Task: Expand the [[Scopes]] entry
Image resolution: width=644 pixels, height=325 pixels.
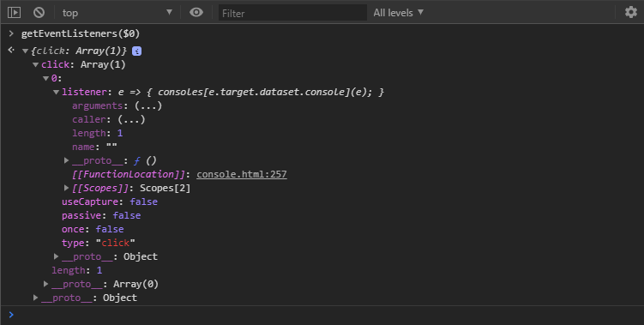Action: point(67,188)
